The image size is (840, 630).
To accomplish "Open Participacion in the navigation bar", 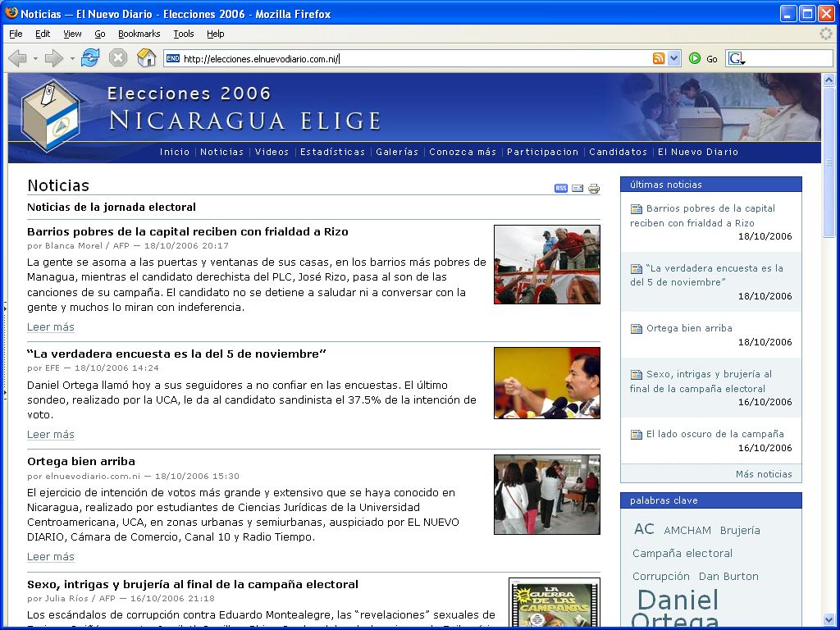I will (543, 152).
